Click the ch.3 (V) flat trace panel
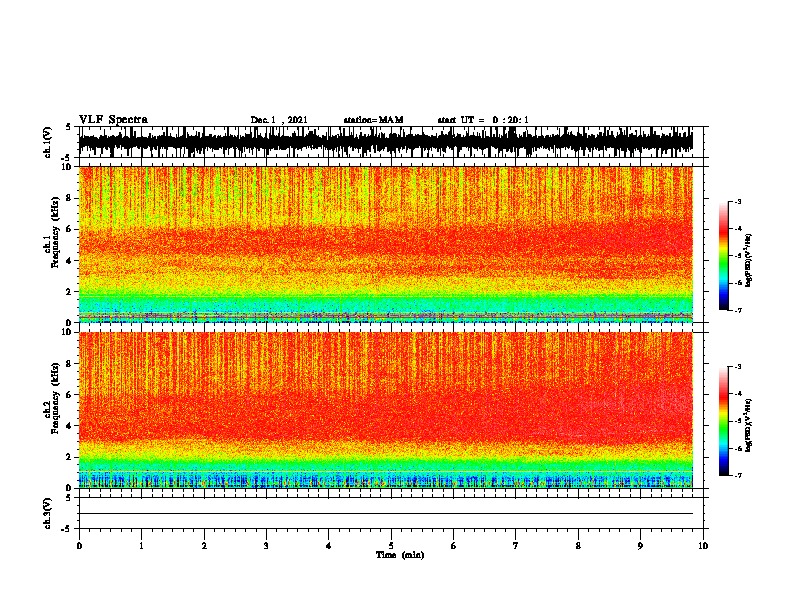 391,513
